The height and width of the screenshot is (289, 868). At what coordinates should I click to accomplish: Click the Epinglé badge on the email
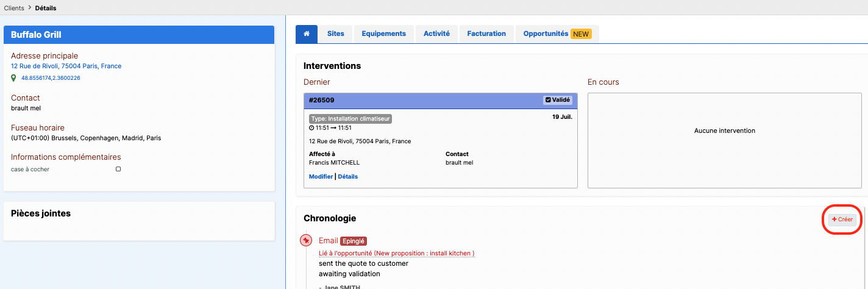(354, 241)
